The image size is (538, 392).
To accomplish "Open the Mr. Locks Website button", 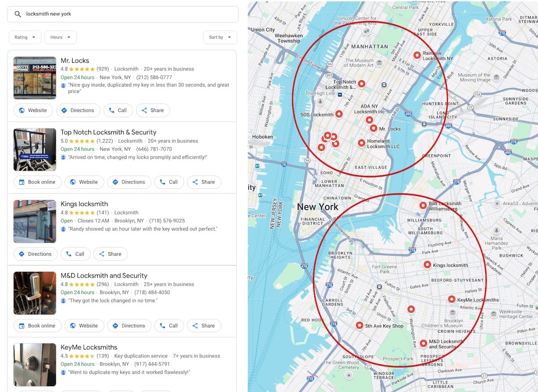I will [x=33, y=110].
